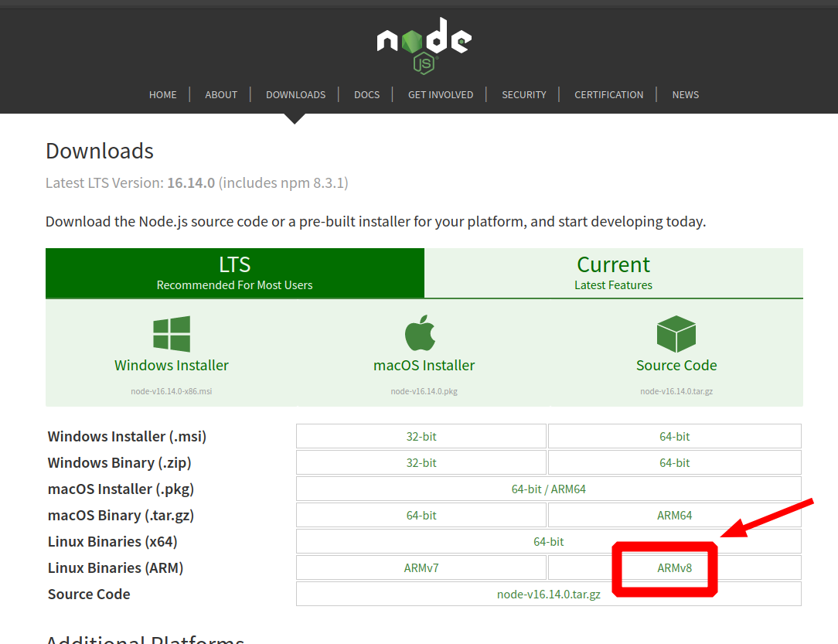Click the Windows logo icon
838x644 pixels.
pos(172,334)
